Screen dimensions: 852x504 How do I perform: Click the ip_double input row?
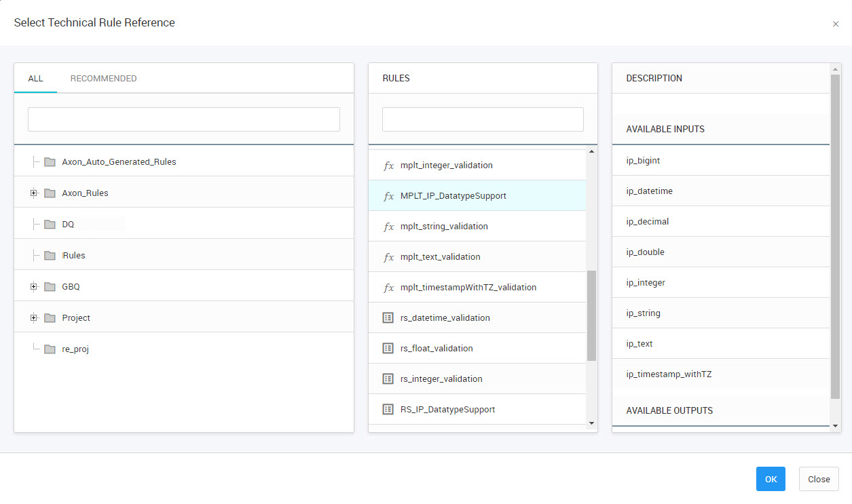pos(721,252)
